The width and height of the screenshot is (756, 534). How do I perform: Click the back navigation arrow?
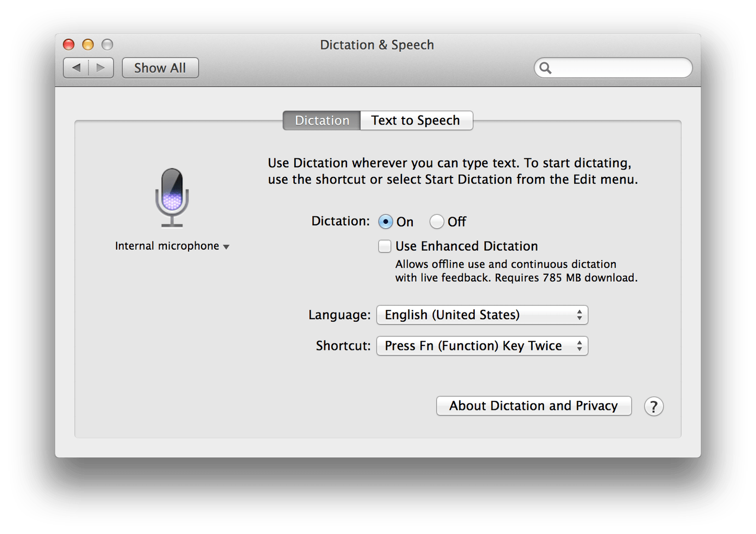tap(77, 68)
